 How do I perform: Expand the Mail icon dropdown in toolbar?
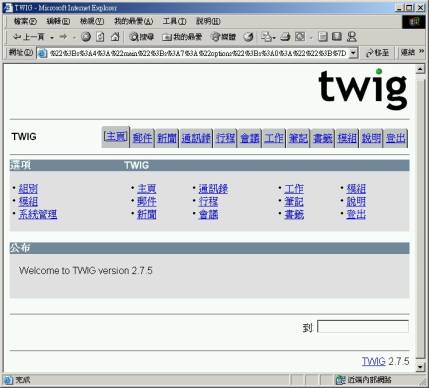tap(274, 38)
